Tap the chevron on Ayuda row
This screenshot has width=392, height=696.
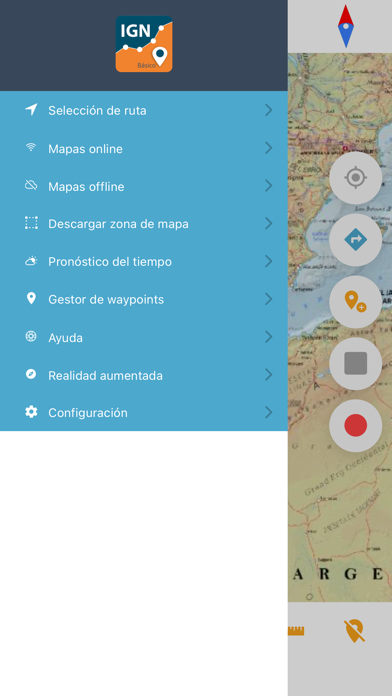(269, 337)
